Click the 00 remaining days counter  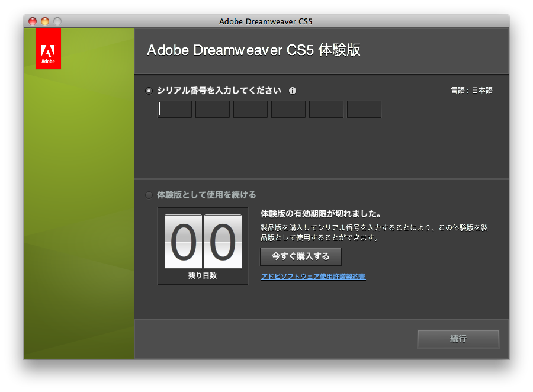[x=203, y=242]
